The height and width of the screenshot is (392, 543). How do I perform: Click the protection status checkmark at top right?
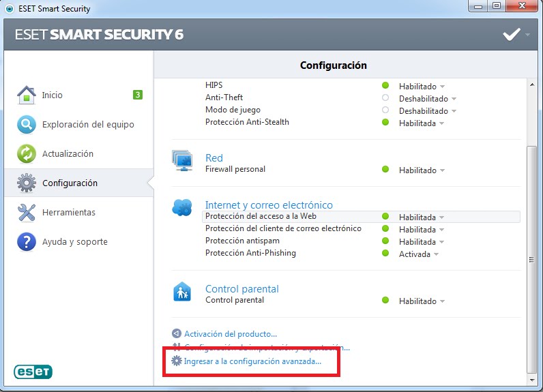[x=512, y=35]
